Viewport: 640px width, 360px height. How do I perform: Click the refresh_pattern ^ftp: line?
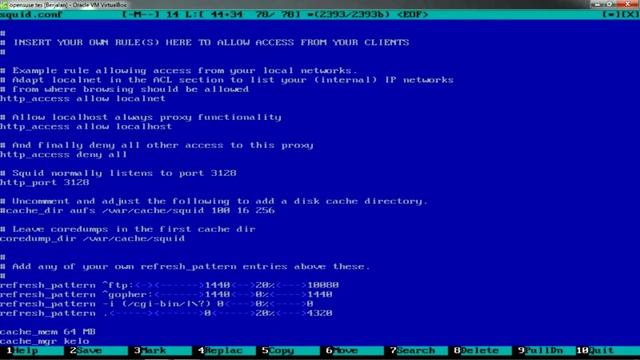(169, 285)
